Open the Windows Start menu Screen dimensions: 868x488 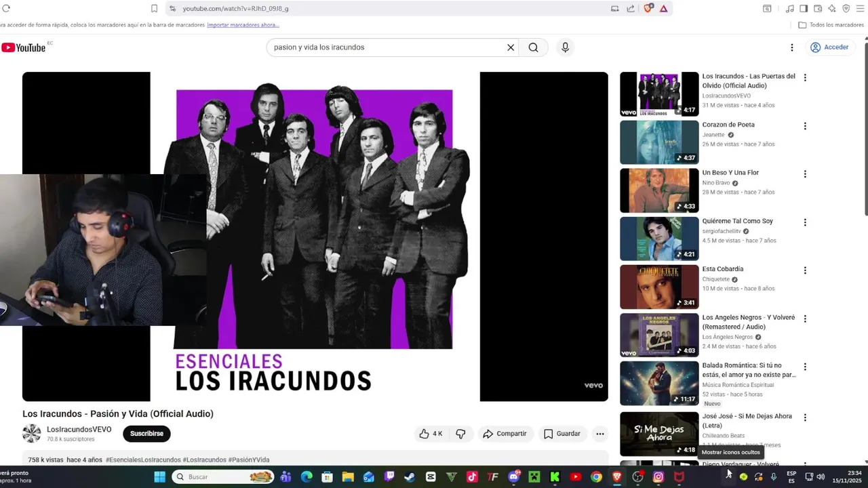(x=159, y=477)
